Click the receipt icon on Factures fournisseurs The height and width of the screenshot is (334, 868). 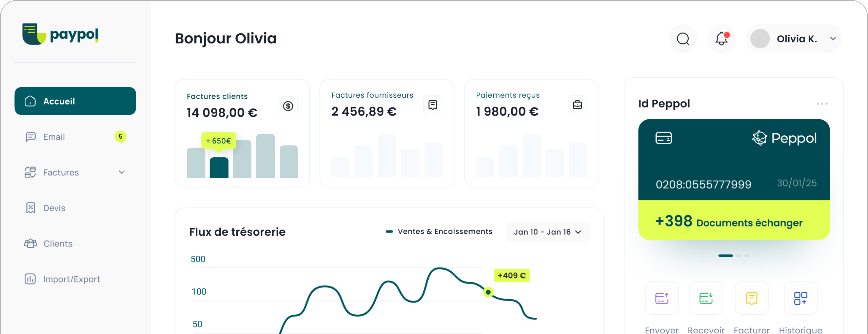click(433, 105)
